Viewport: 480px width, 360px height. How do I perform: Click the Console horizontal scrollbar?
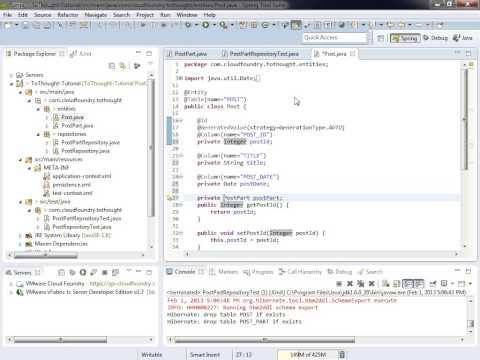[265, 340]
